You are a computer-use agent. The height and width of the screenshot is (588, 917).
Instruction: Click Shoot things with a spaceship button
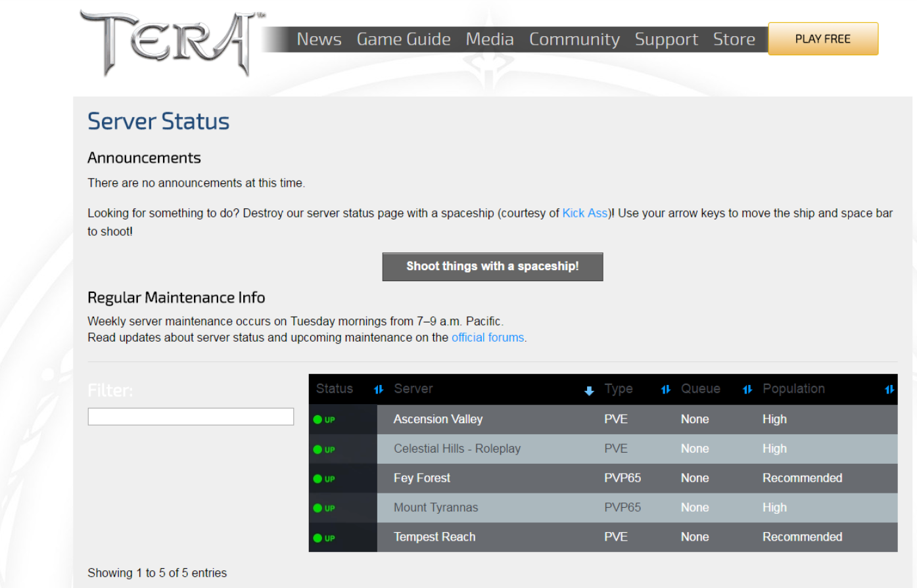point(492,267)
